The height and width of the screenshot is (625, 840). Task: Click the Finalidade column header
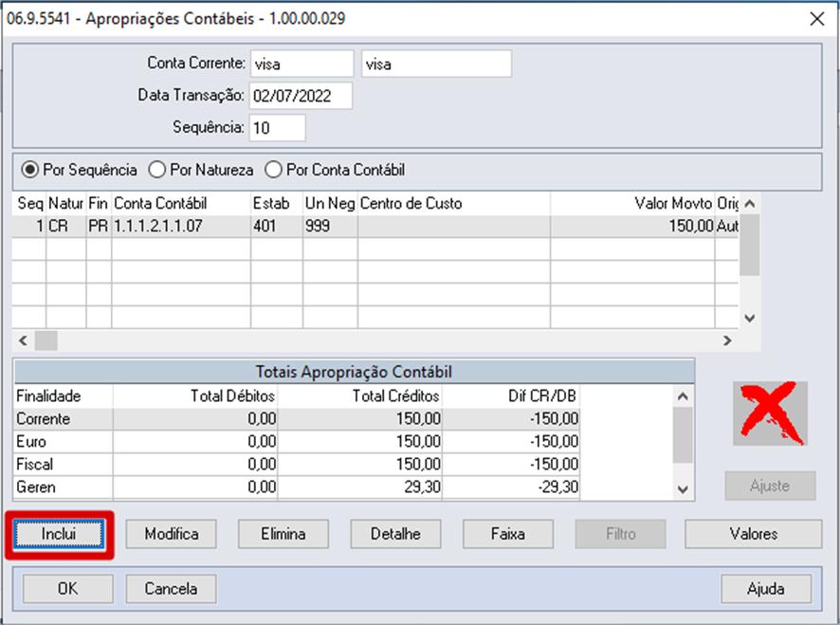click(x=64, y=396)
